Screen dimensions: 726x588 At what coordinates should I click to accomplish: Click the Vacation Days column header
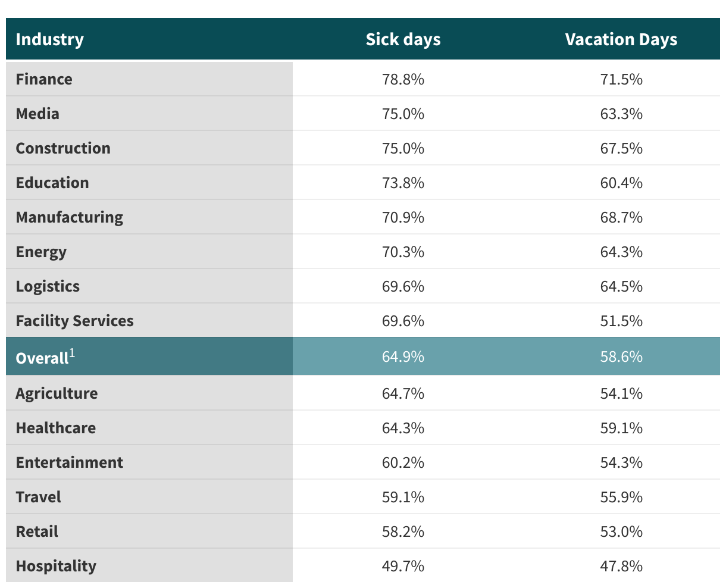(x=621, y=39)
